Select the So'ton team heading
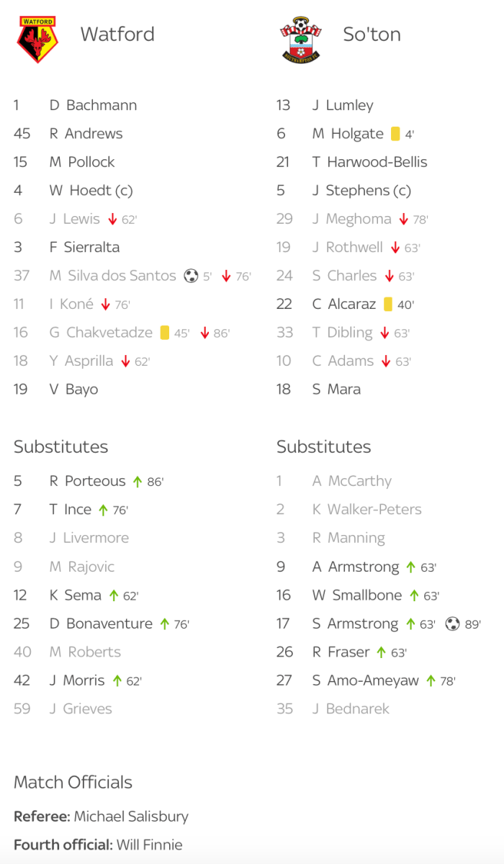This screenshot has width=504, height=864. pos(372,35)
